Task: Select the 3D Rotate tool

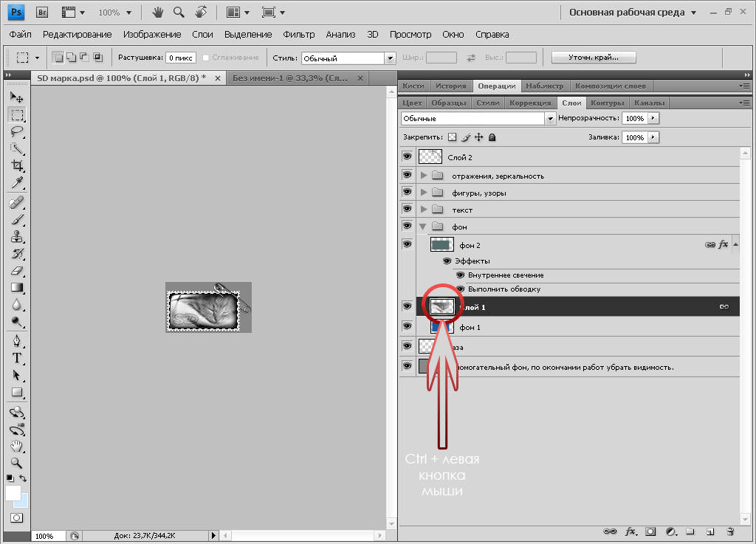Action: pos(17,412)
